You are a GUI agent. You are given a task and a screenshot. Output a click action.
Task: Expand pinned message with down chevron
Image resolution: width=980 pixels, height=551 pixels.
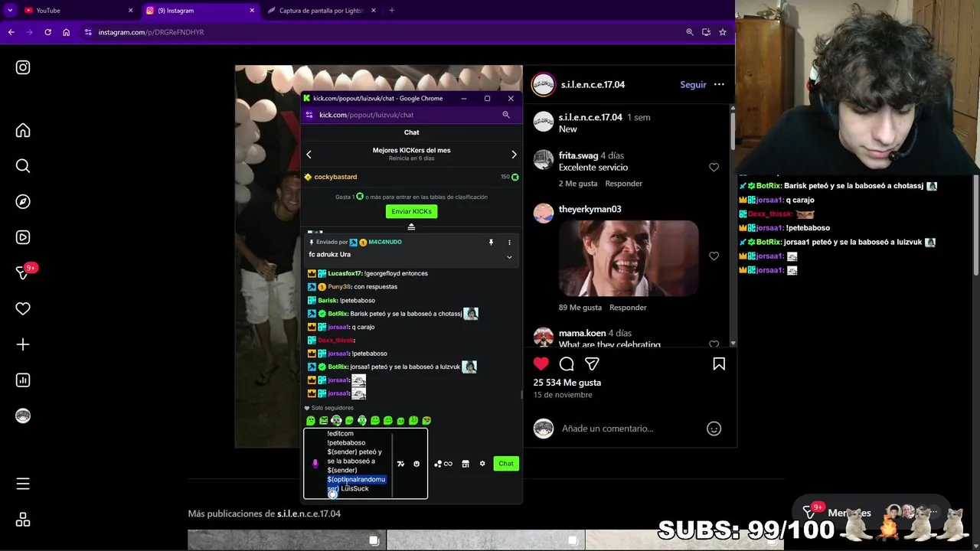(509, 257)
